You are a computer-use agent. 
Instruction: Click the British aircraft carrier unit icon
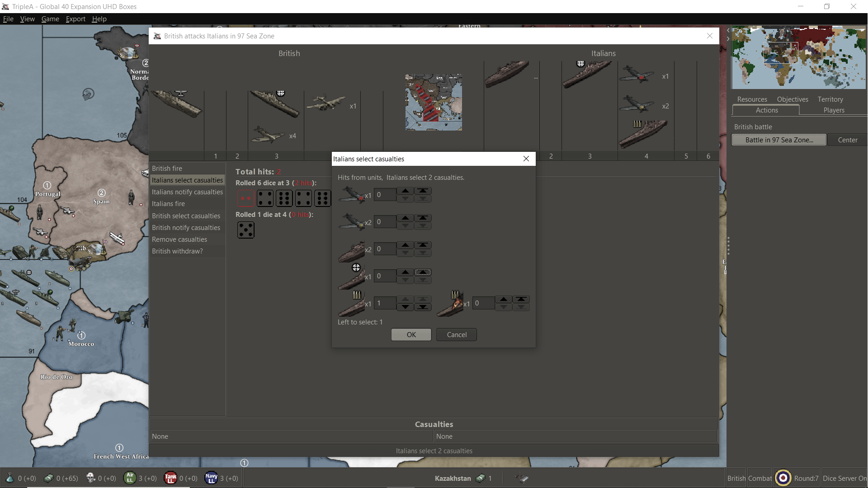click(177, 103)
